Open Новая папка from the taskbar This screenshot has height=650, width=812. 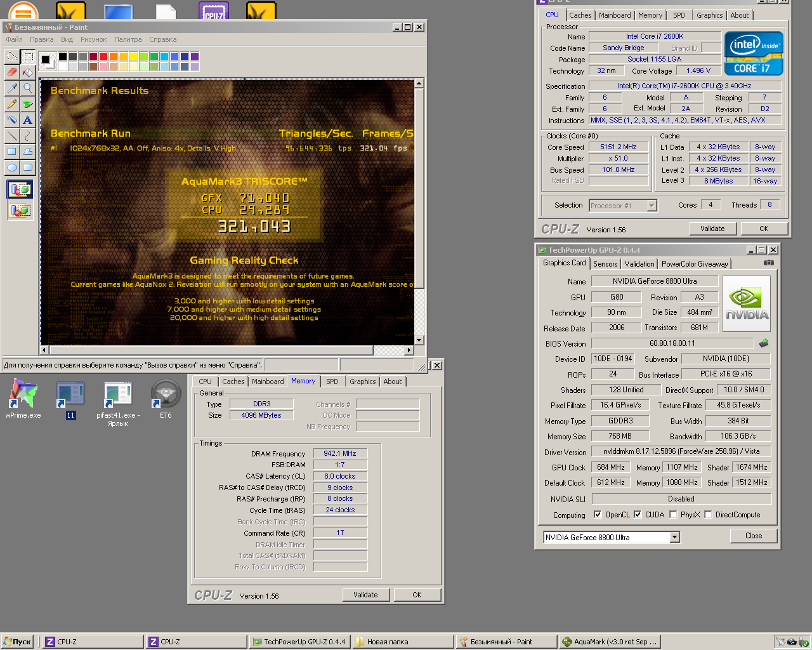pos(403,642)
